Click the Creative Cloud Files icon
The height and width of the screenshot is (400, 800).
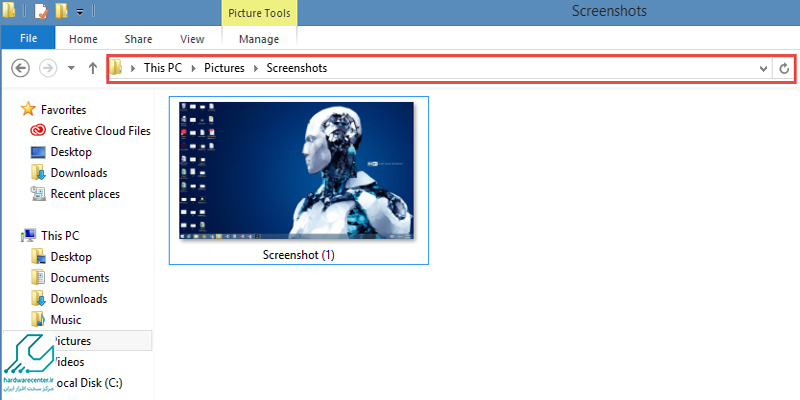[38, 131]
